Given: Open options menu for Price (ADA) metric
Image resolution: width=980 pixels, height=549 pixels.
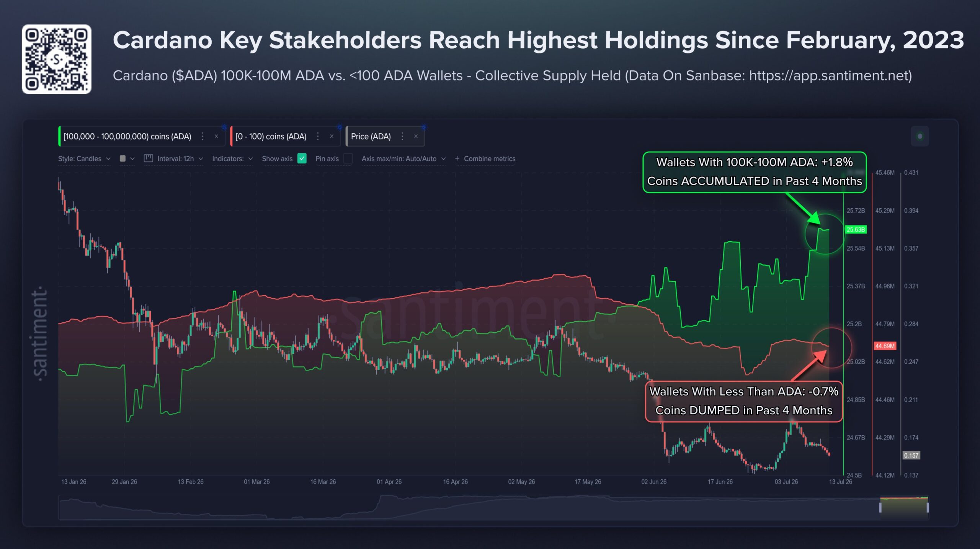Looking at the screenshot, I should (402, 136).
